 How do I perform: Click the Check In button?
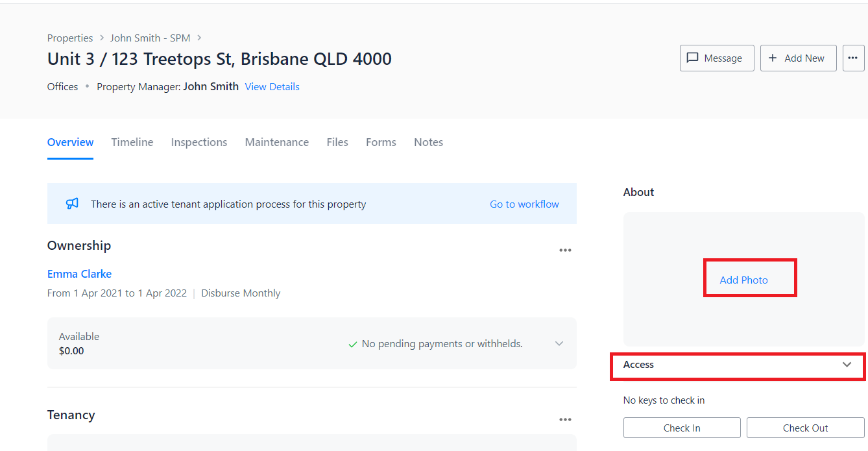coord(682,428)
